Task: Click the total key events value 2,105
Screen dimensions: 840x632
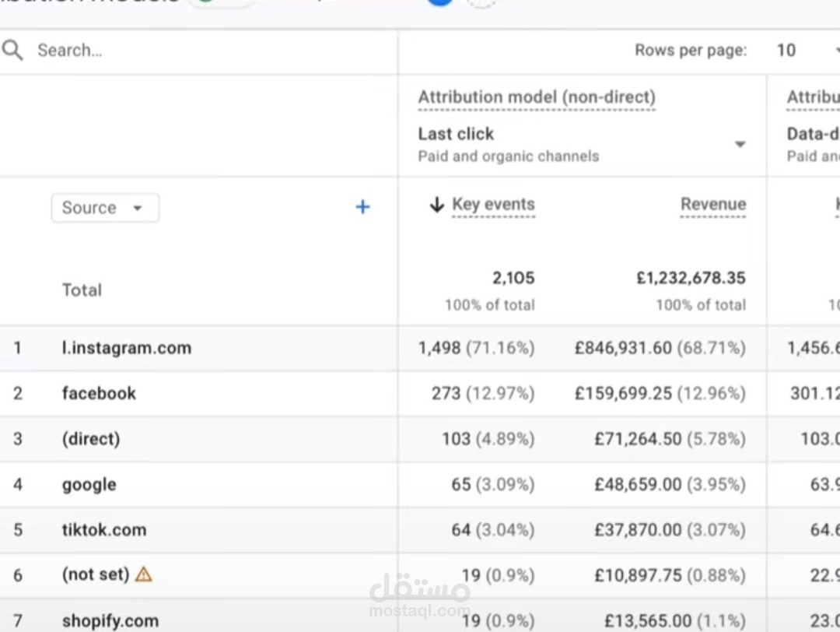Action: (513, 278)
